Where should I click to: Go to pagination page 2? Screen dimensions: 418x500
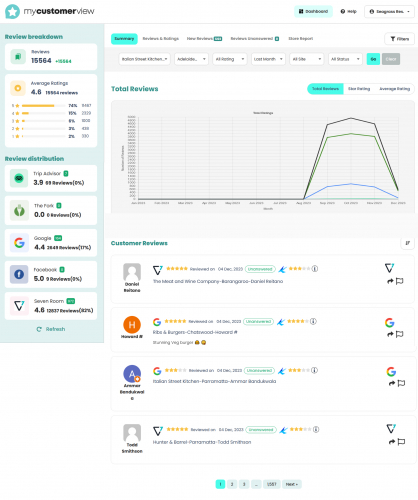point(232,484)
